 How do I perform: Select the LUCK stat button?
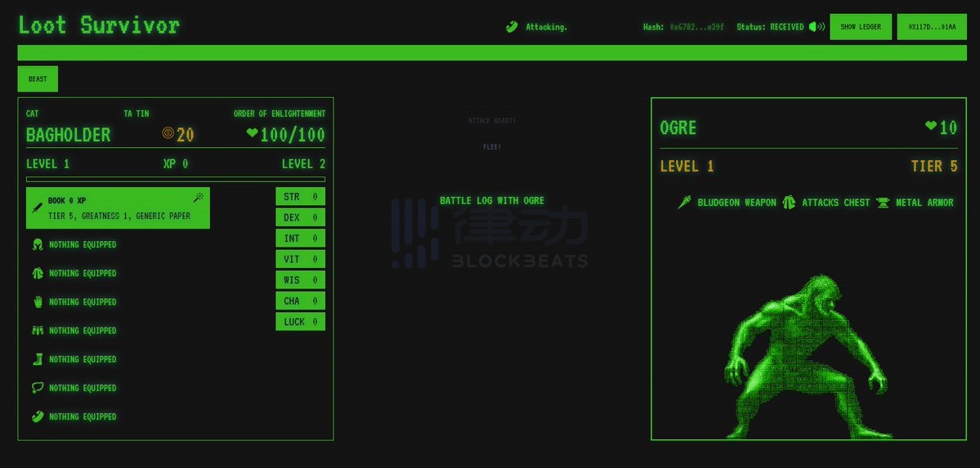[301, 322]
